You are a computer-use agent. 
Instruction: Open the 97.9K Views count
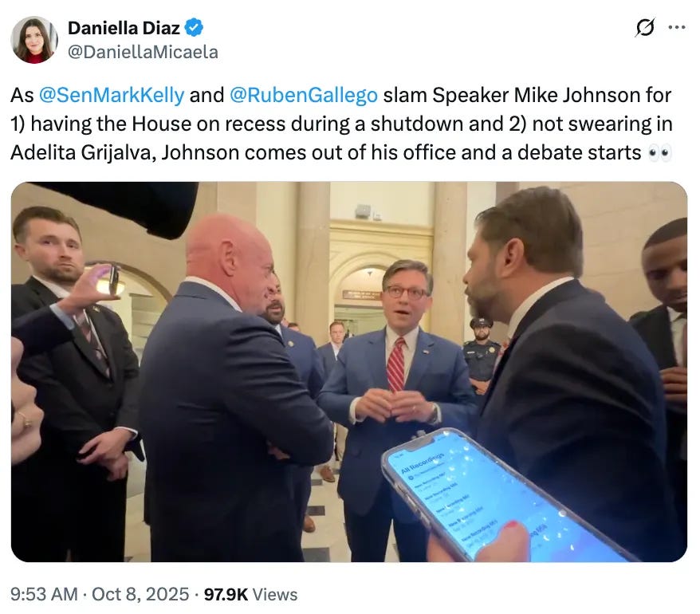tap(250, 594)
